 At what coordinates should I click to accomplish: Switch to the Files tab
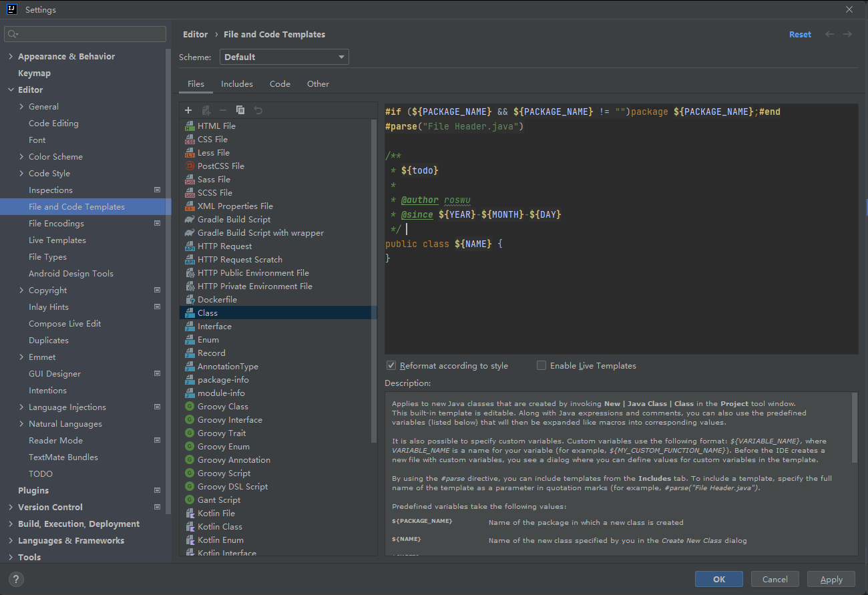196,83
